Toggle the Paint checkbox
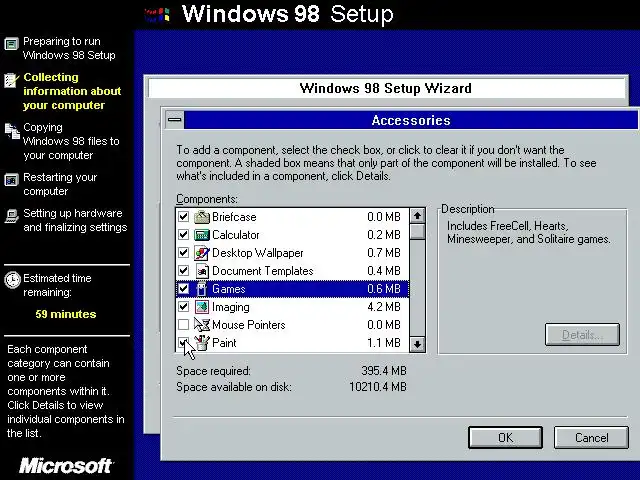 coord(183,342)
